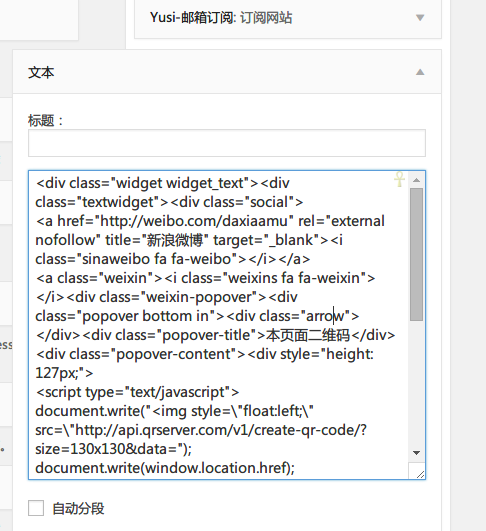This screenshot has height=531, width=486.
Task: Place cursor on popover-title code line
Action: [x=215, y=335]
